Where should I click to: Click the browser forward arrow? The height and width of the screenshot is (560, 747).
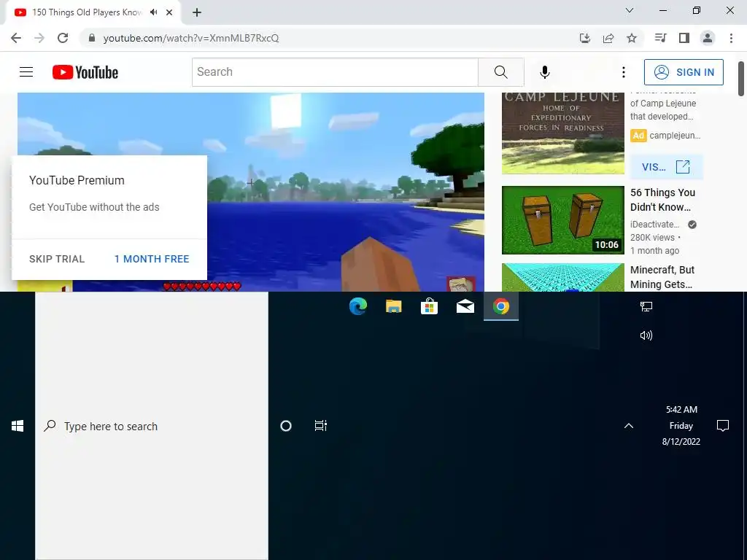pos(39,38)
